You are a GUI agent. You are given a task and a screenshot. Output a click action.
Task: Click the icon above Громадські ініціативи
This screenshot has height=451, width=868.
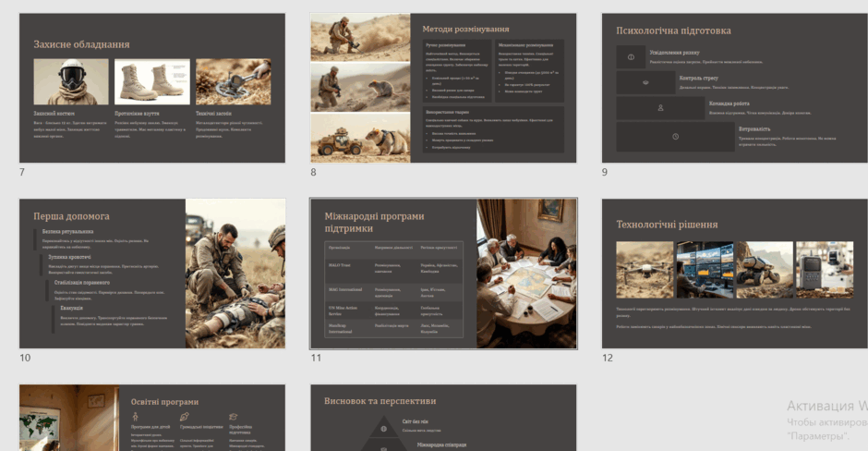click(185, 417)
